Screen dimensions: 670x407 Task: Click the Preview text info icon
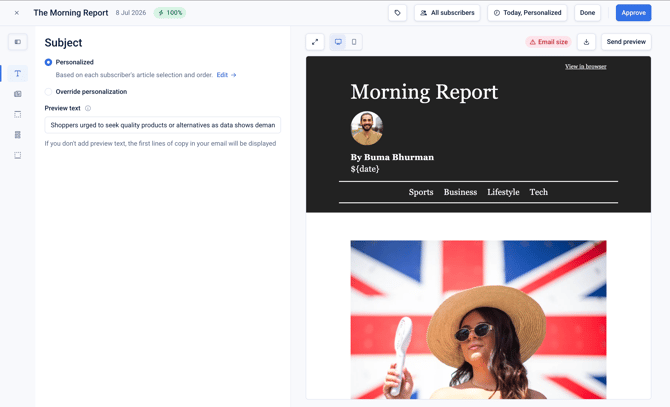coord(88,108)
